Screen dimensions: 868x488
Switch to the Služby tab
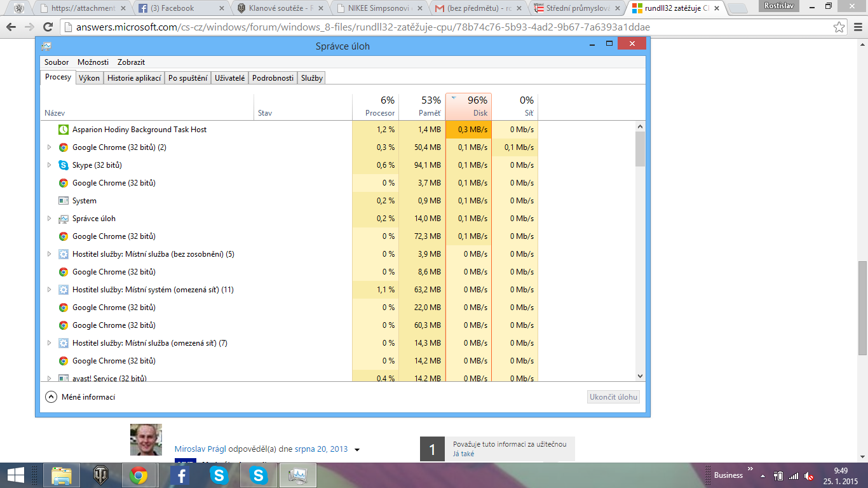coord(312,78)
